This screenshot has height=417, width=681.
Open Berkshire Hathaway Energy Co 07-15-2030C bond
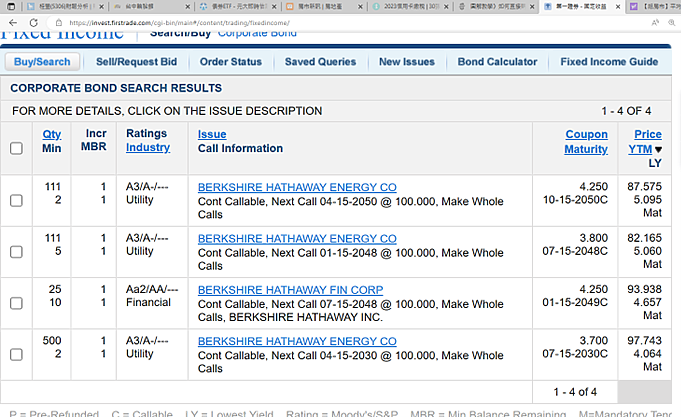[x=297, y=341]
